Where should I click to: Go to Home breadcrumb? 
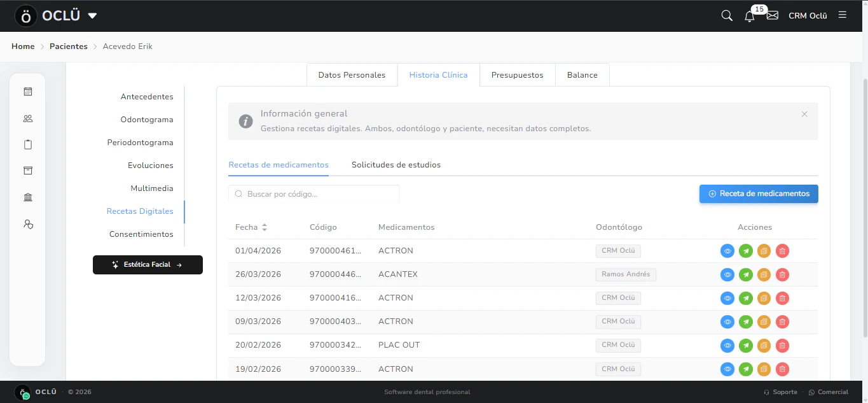[23, 46]
